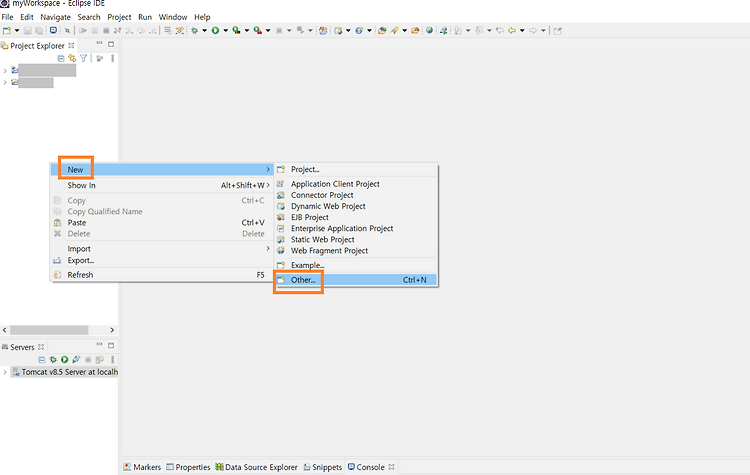Open the File menu

coord(7,17)
